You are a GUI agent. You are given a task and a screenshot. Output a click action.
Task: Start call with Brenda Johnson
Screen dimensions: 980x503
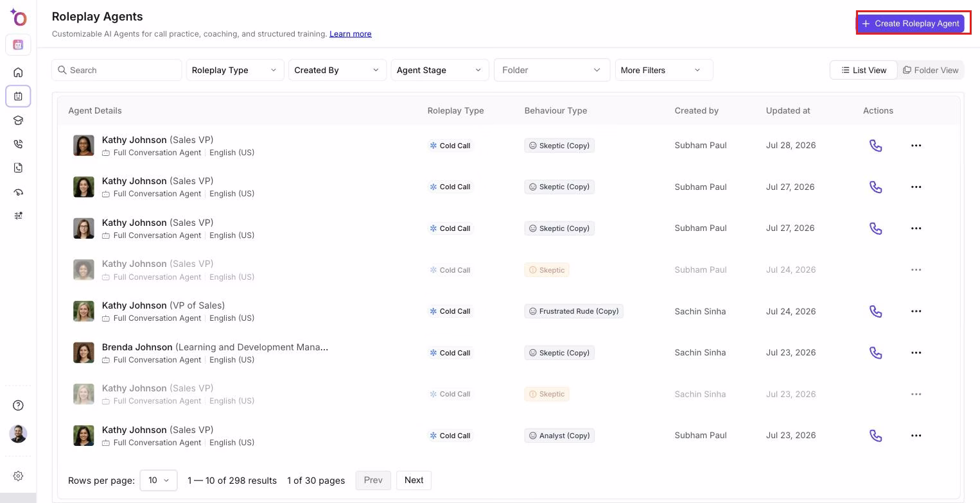pyautogui.click(x=875, y=353)
